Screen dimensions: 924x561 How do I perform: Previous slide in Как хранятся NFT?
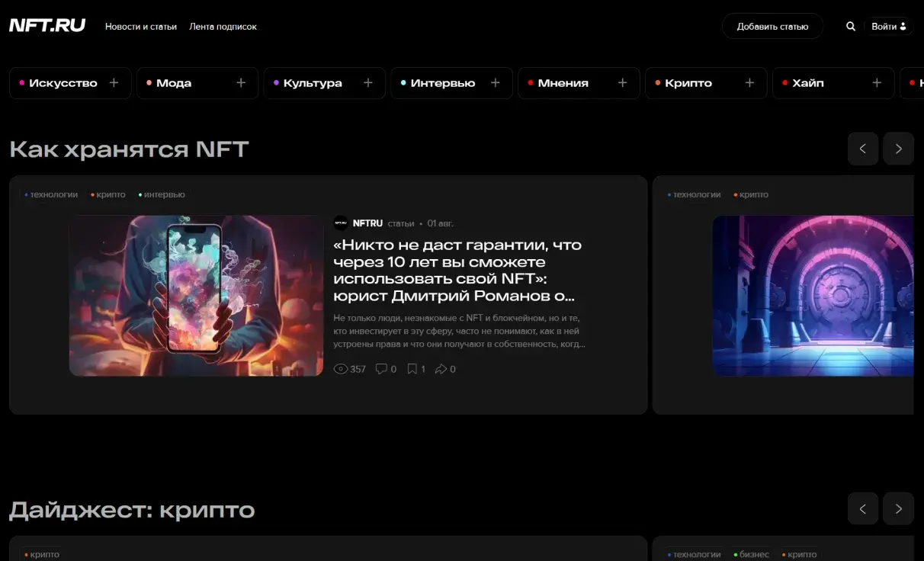863,149
